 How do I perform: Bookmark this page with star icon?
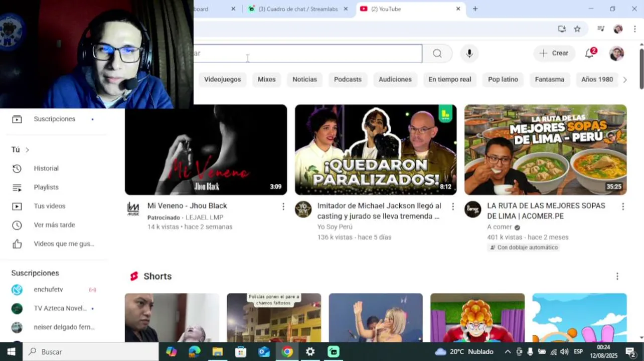[x=577, y=29]
